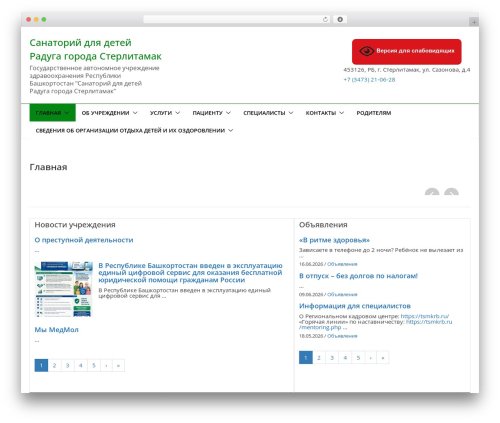This screenshot has width=500, height=423.
Task: Click the Новости учреждения section heading
Action: (75, 225)
